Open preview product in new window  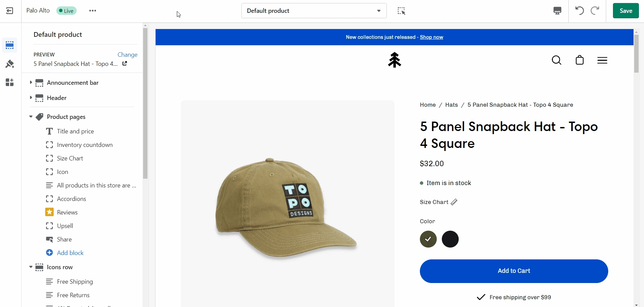(125, 63)
